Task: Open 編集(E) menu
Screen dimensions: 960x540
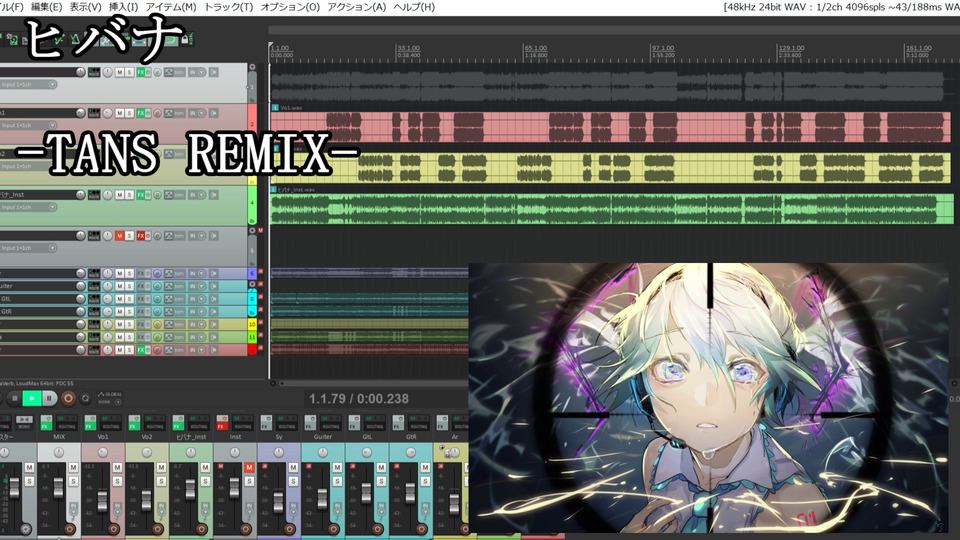Action: 47,7
